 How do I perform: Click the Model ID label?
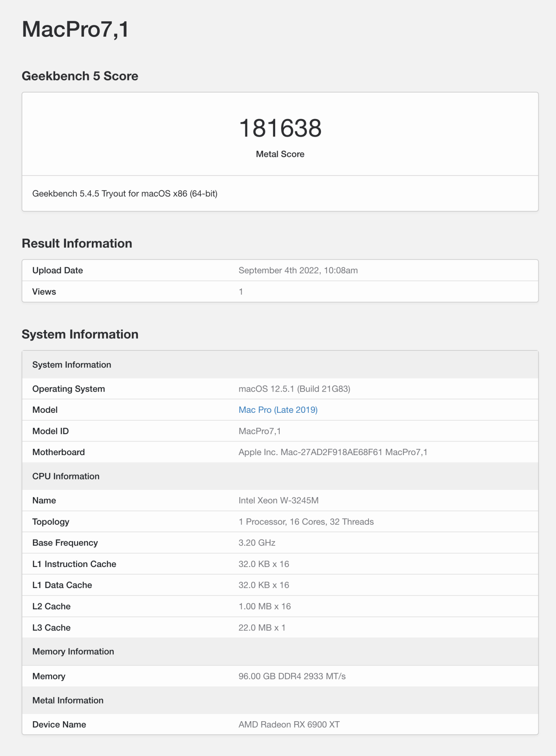(51, 431)
